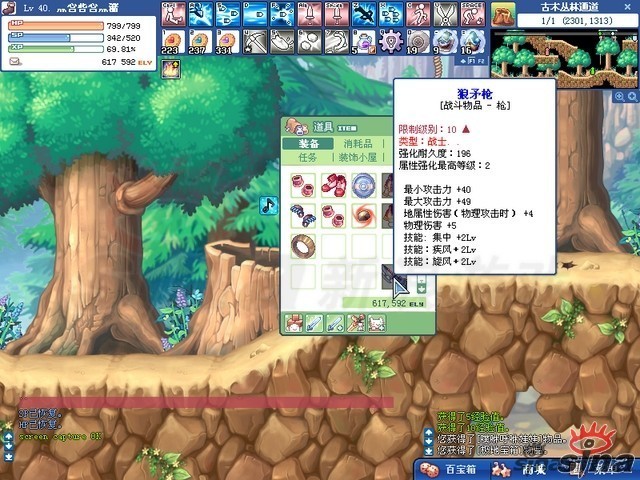Click the orange HP bar

pos(56,26)
